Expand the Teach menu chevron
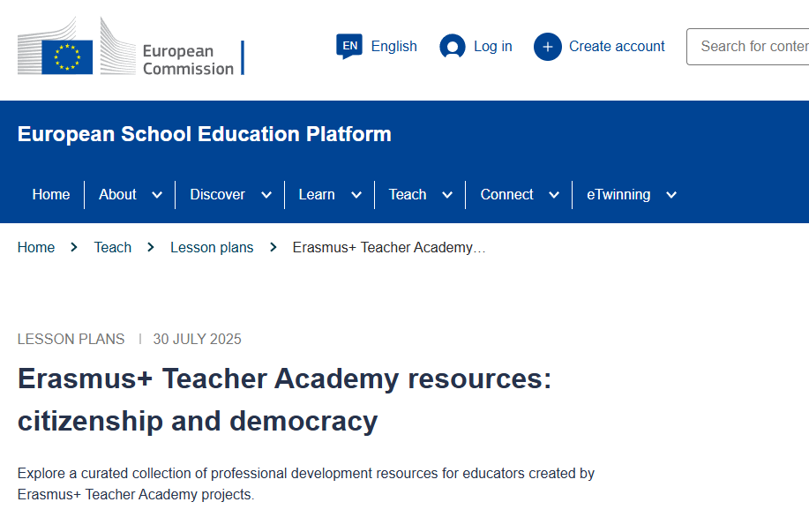 tap(447, 195)
